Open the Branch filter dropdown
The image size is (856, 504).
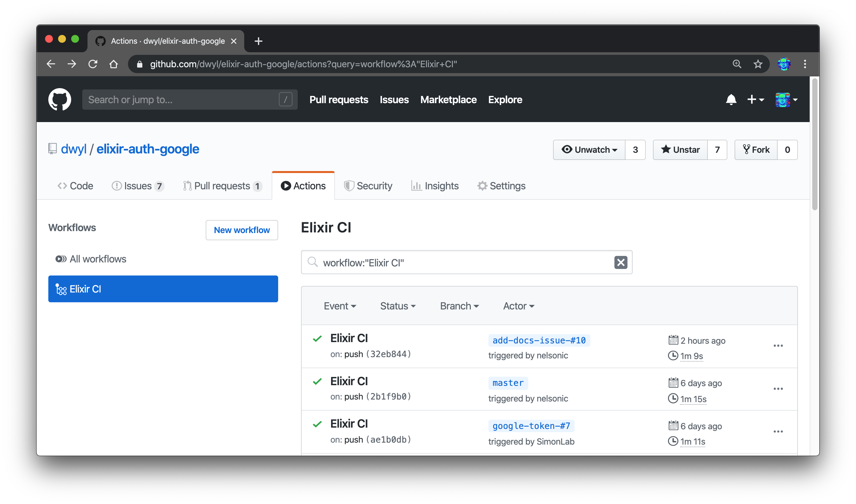coord(459,306)
